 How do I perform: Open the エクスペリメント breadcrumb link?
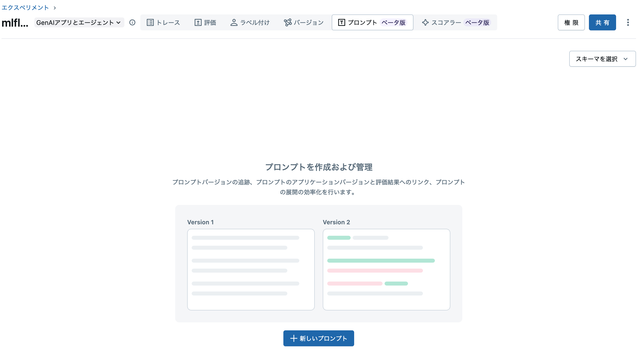point(25,7)
